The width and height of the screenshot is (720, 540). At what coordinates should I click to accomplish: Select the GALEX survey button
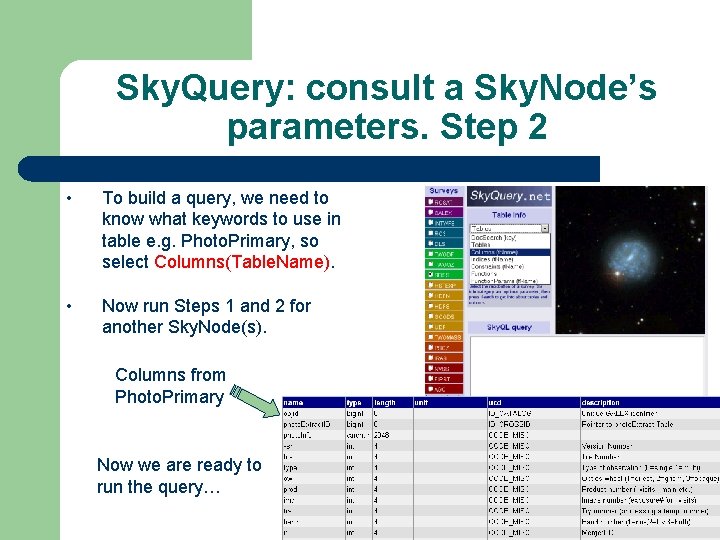click(444, 213)
